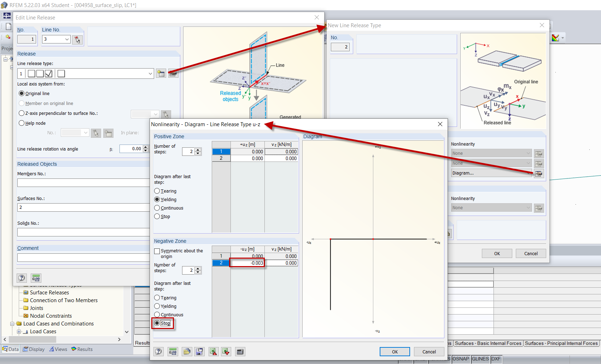Select Tearing in Negative Zone

[157, 298]
